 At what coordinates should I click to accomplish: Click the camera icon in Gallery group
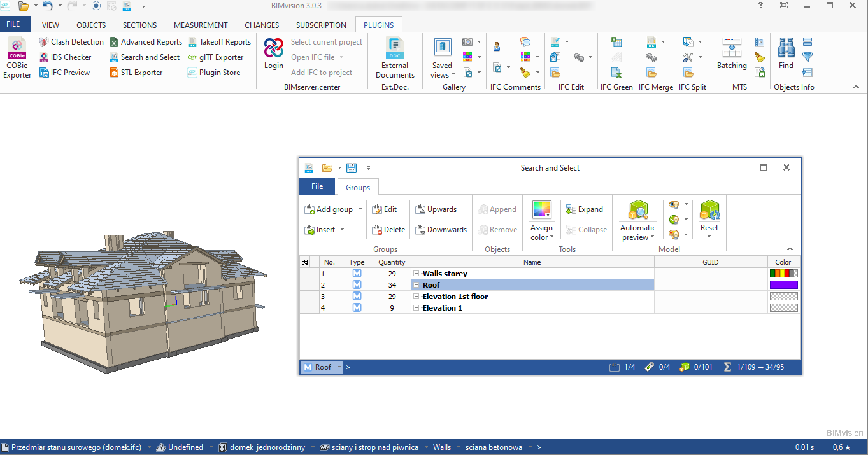pyautogui.click(x=467, y=42)
